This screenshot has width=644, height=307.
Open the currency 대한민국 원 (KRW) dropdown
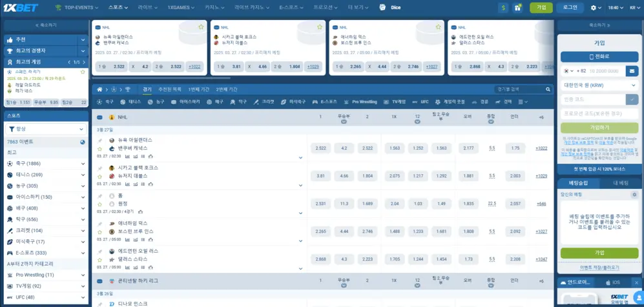coord(599,85)
